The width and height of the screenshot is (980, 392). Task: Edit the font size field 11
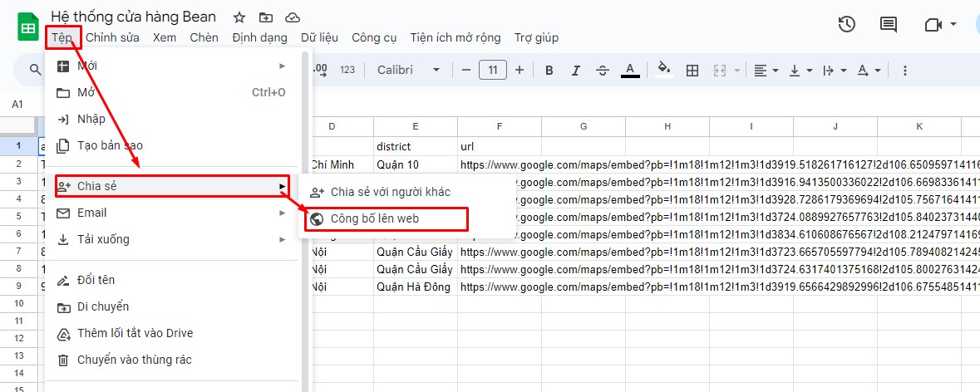(493, 70)
